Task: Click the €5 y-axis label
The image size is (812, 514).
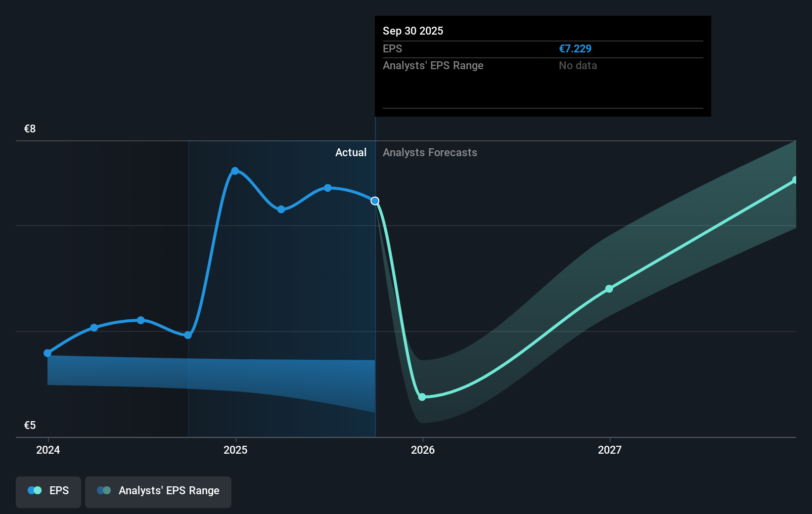Action: [x=30, y=425]
